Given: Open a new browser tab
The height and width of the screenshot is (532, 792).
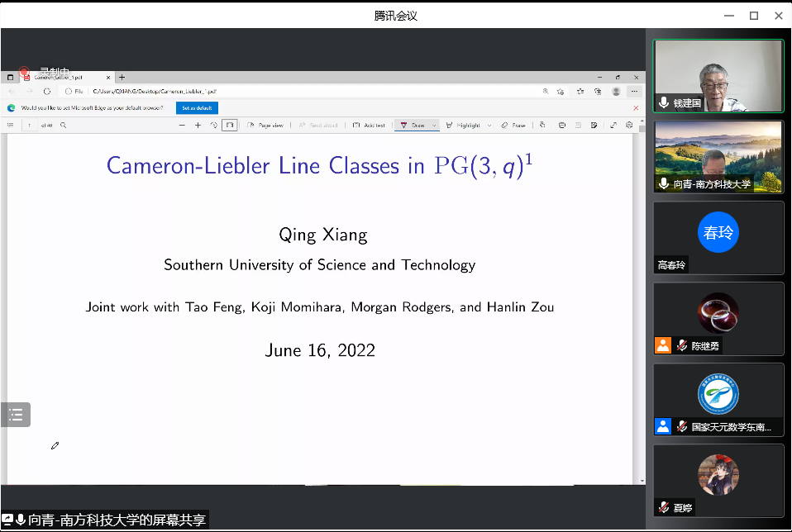Looking at the screenshot, I should coord(122,77).
